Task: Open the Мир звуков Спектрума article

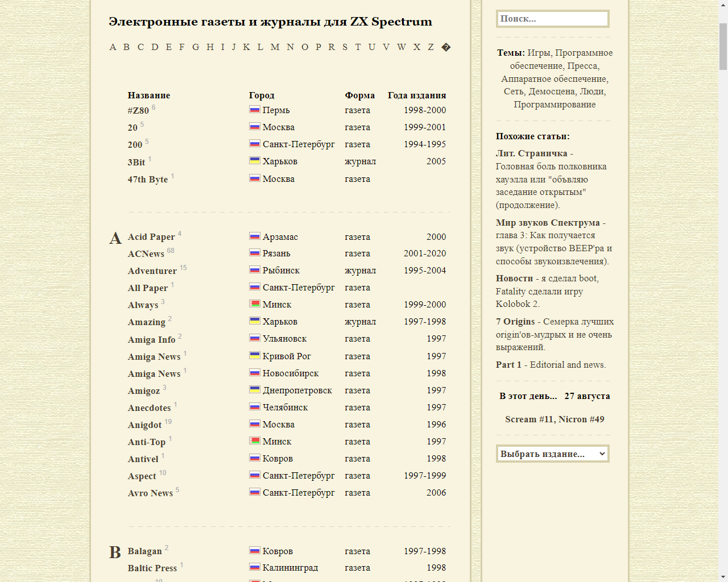Action: [x=548, y=223]
